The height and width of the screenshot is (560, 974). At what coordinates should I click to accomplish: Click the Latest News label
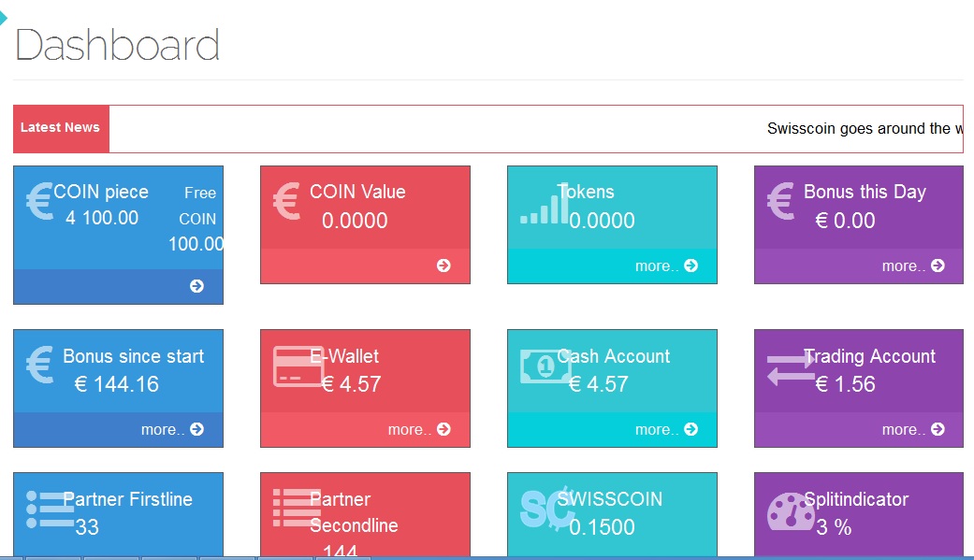60,127
